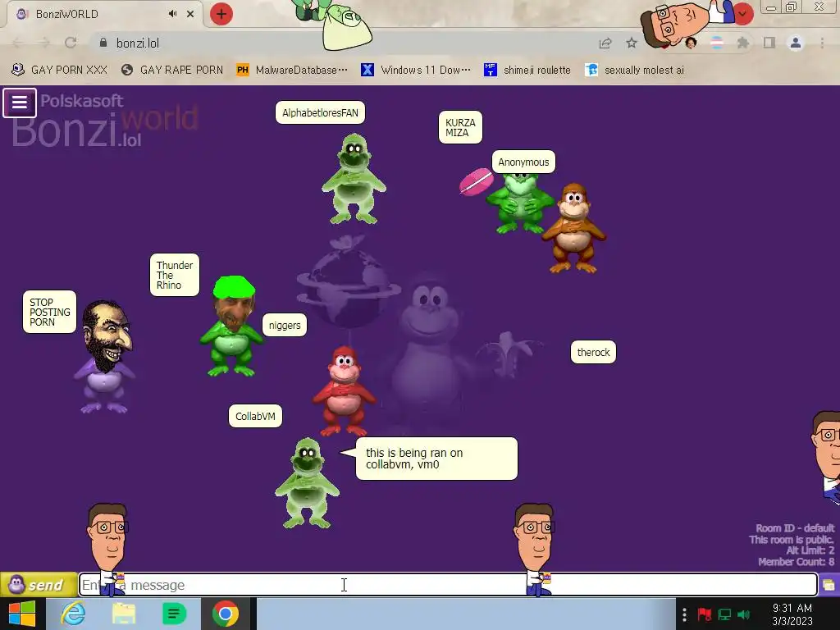This screenshot has width=840, height=630.
Task: Show hidden tray icons via the three dots
Action: (x=684, y=614)
